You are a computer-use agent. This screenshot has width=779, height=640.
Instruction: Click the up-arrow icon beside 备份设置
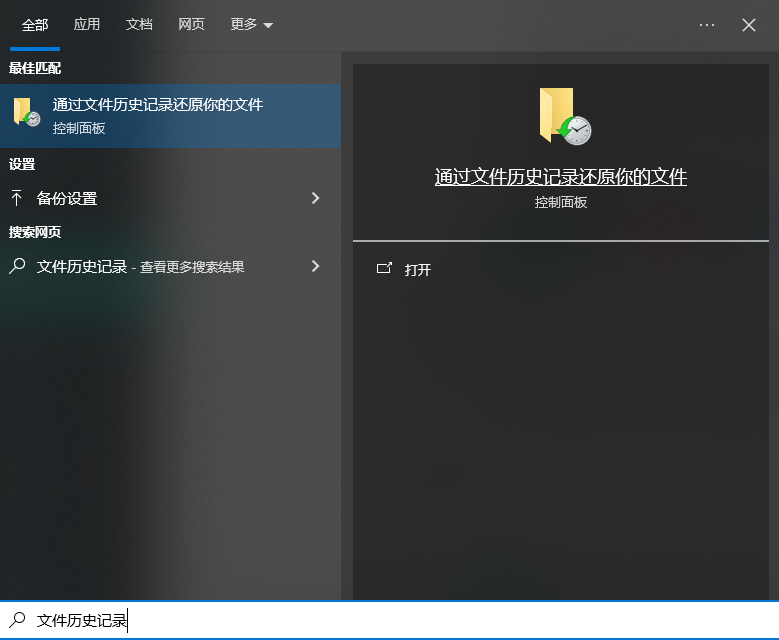17,198
